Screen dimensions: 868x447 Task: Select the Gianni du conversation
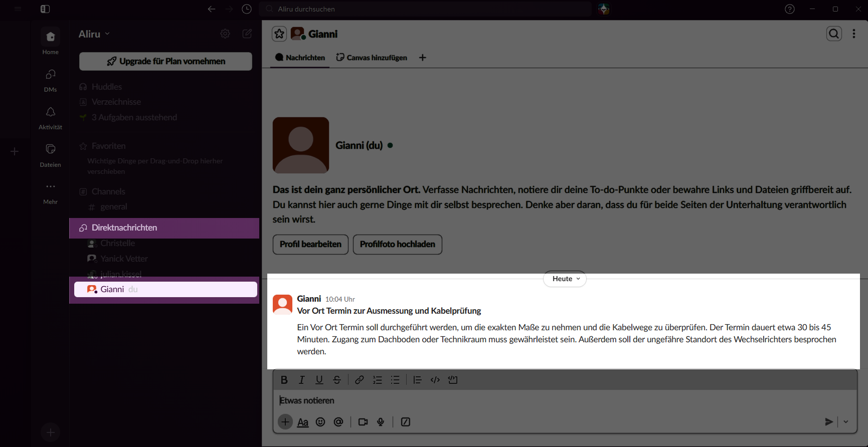click(x=165, y=289)
